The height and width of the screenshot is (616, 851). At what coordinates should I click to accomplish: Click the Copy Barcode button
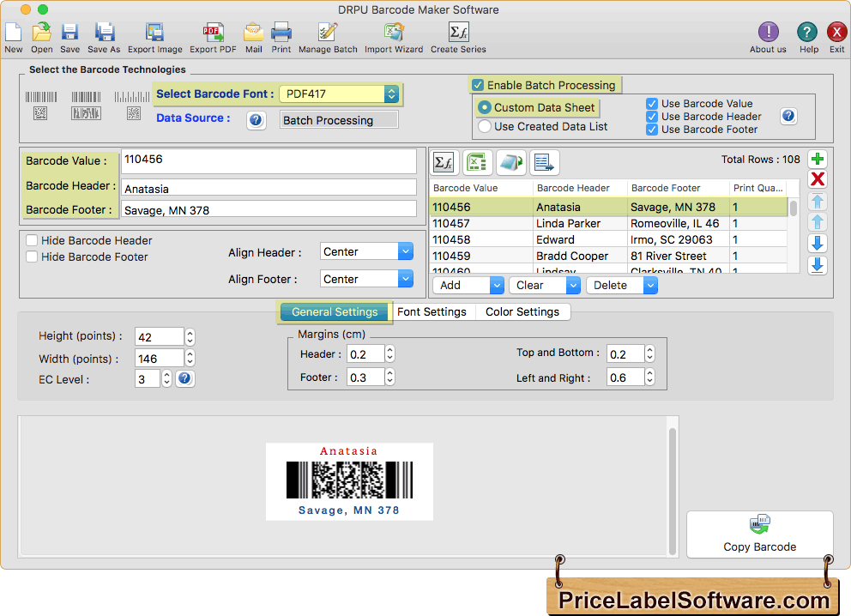[759, 534]
